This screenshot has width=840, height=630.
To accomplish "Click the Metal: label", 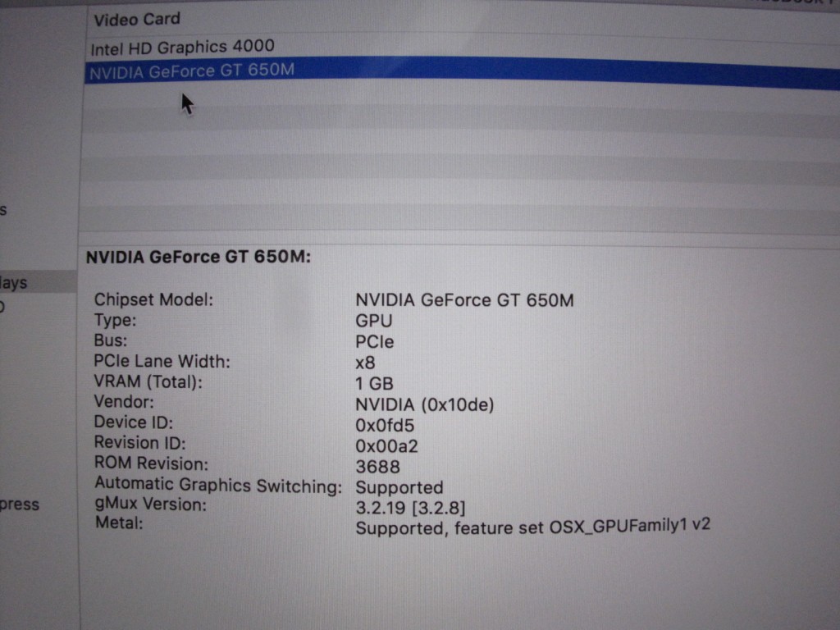I will (119, 523).
